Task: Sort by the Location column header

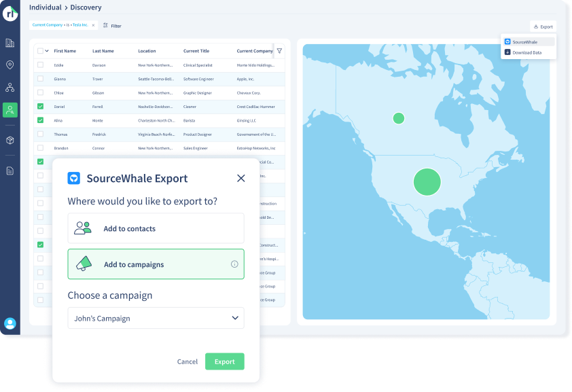Action: point(147,51)
